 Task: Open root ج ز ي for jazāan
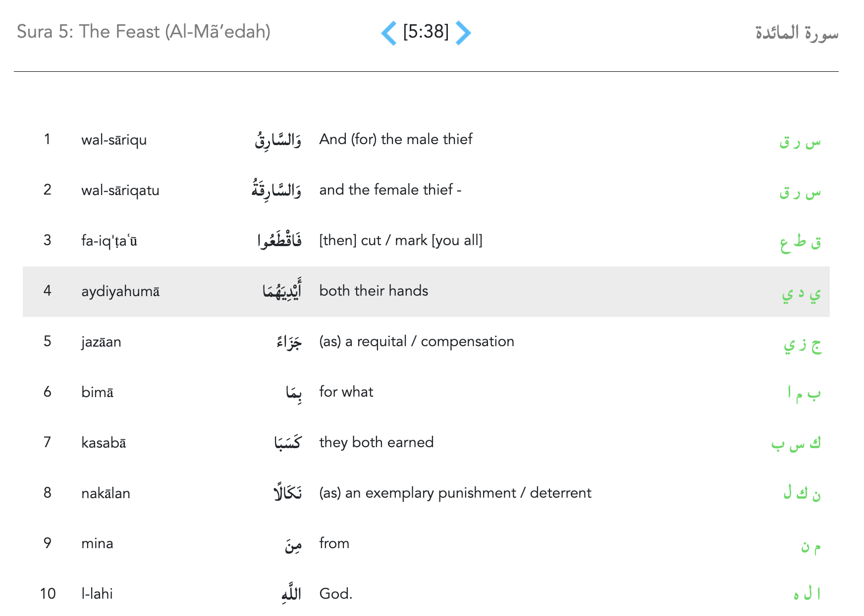pos(802,344)
